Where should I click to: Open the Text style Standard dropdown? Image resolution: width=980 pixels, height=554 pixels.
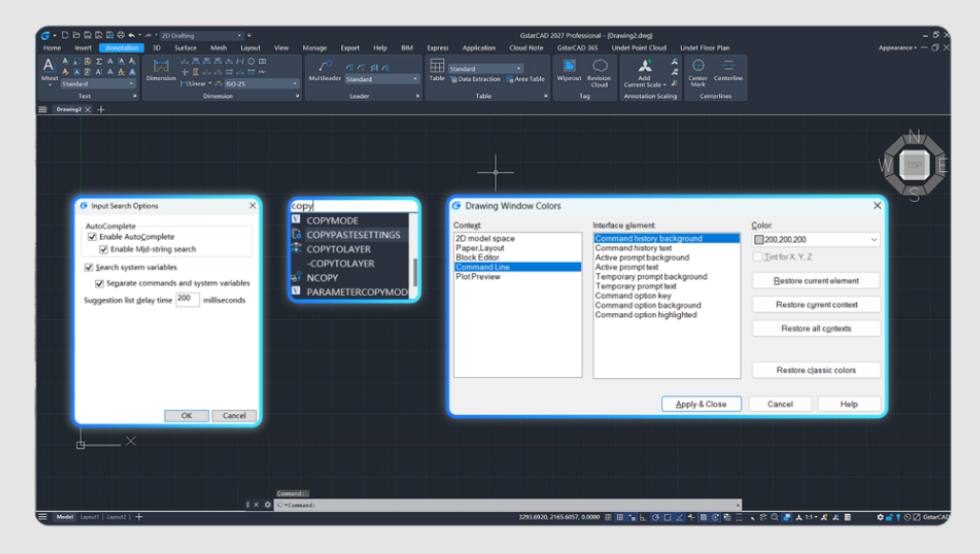click(x=97, y=84)
